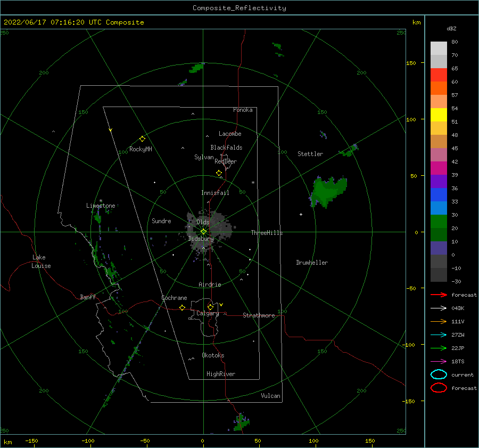Click the white plus marker north of Drumheller
Screen dimensions: 479x448
tap(301, 214)
